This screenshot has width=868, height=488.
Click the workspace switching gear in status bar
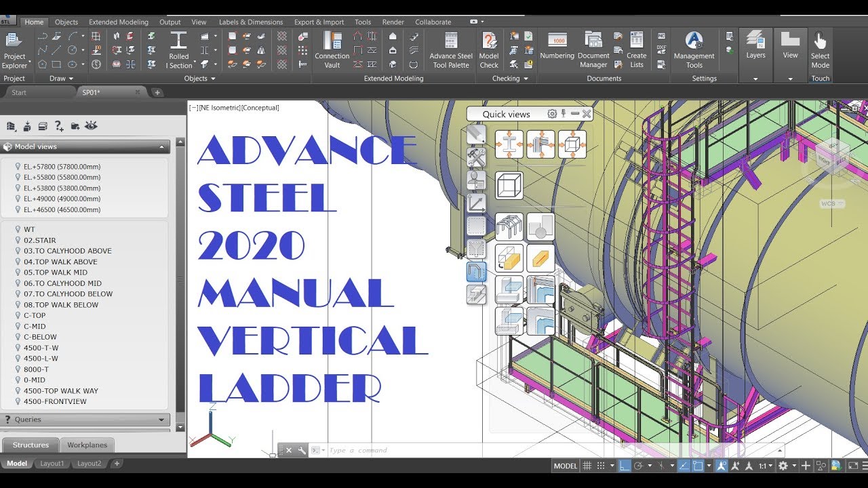click(x=783, y=466)
